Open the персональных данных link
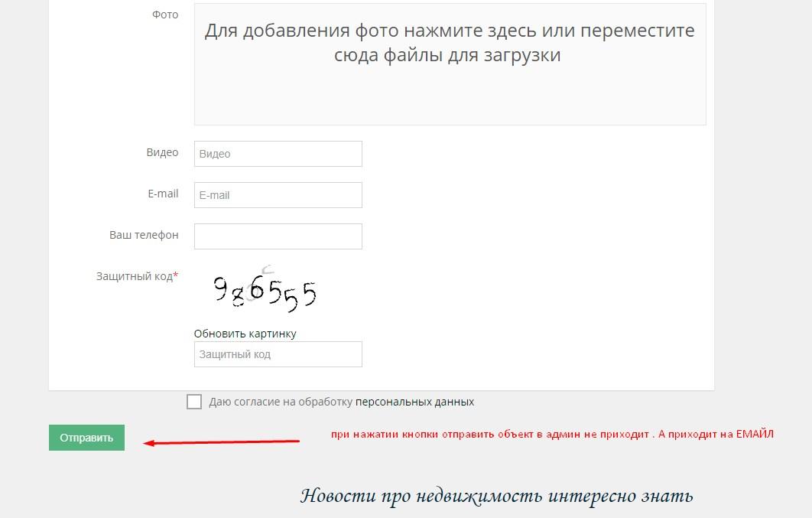This screenshot has width=812, height=518. point(415,402)
